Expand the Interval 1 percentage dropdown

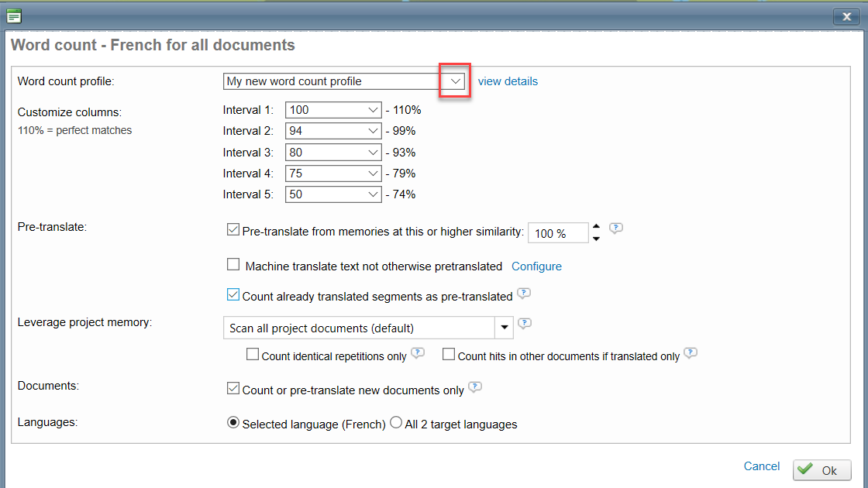click(x=374, y=111)
